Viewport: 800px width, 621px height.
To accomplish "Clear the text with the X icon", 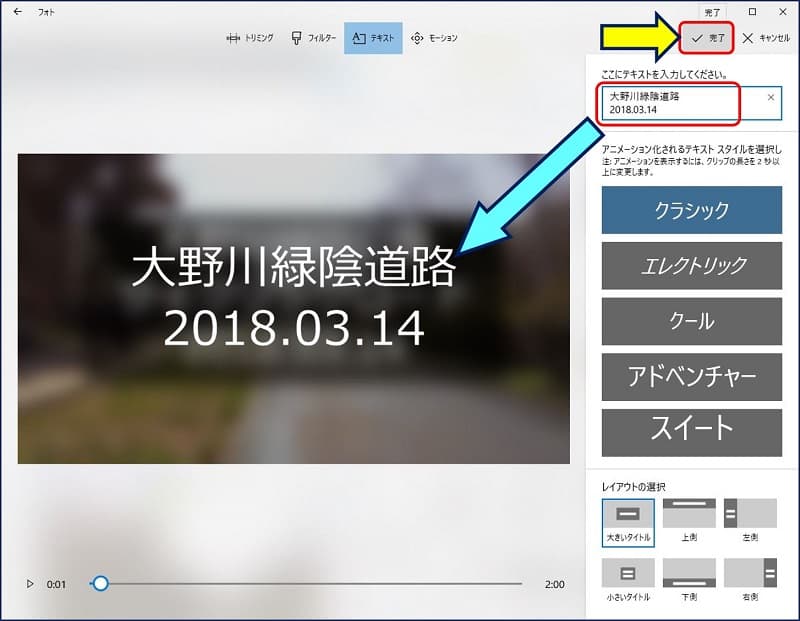I will (770, 98).
